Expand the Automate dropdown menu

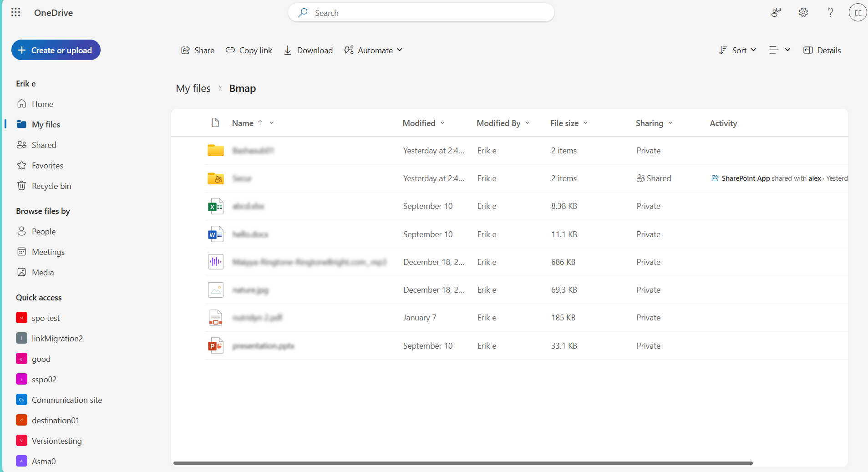coord(373,50)
